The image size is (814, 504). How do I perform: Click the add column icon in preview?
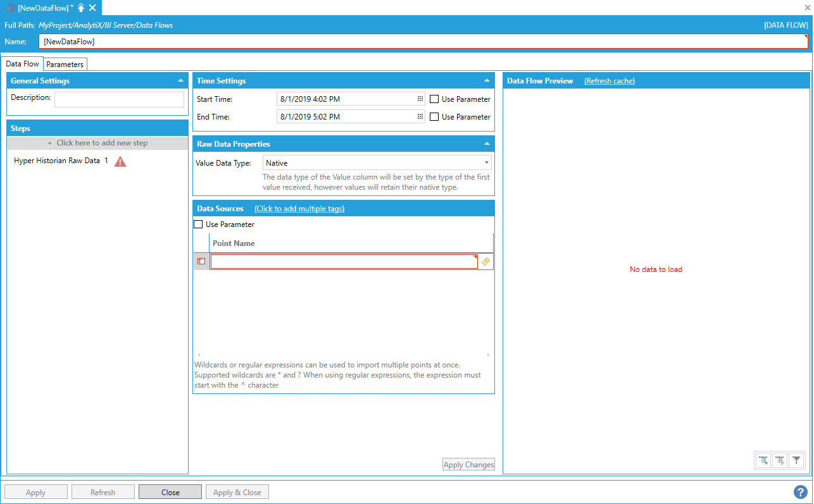764,461
